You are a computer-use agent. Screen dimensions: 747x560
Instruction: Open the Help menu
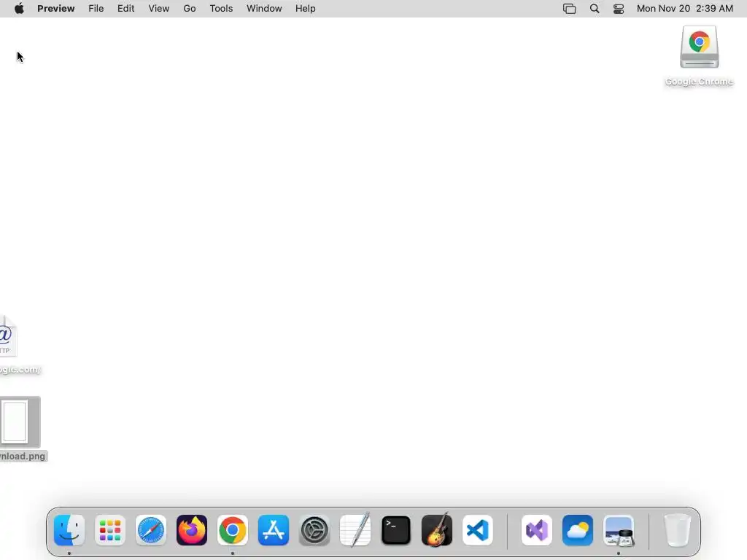pos(306,9)
